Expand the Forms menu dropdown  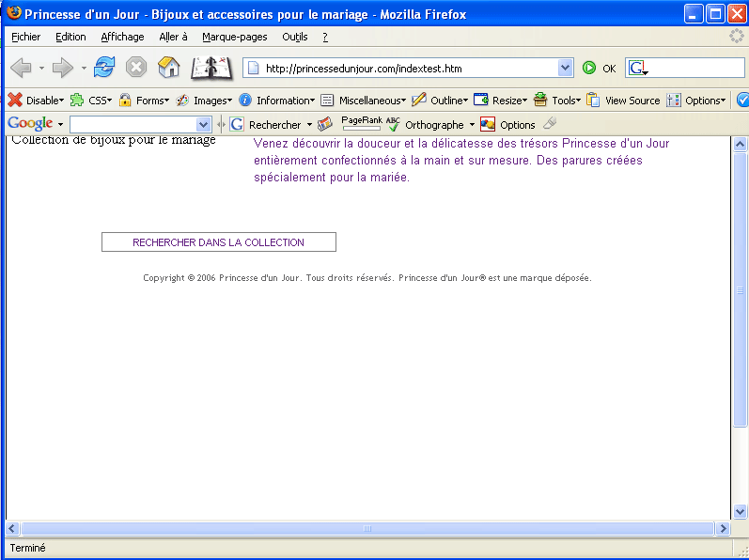(166, 101)
